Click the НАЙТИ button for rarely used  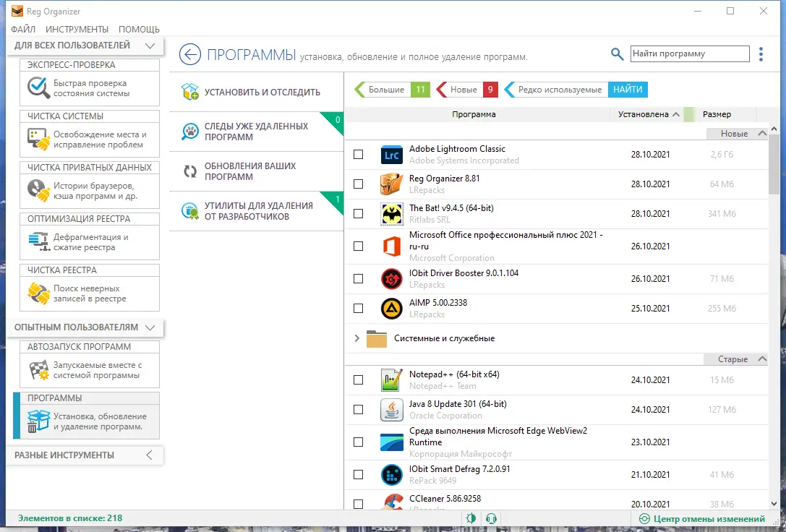click(628, 90)
